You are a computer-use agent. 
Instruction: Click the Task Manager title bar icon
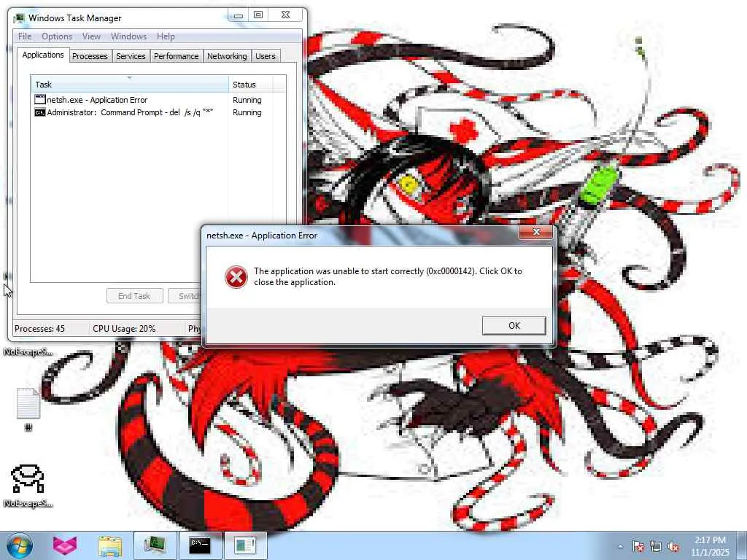click(x=19, y=18)
